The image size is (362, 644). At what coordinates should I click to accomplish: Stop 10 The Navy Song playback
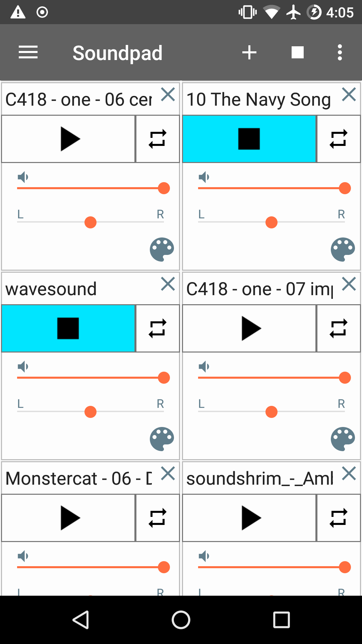point(249,139)
